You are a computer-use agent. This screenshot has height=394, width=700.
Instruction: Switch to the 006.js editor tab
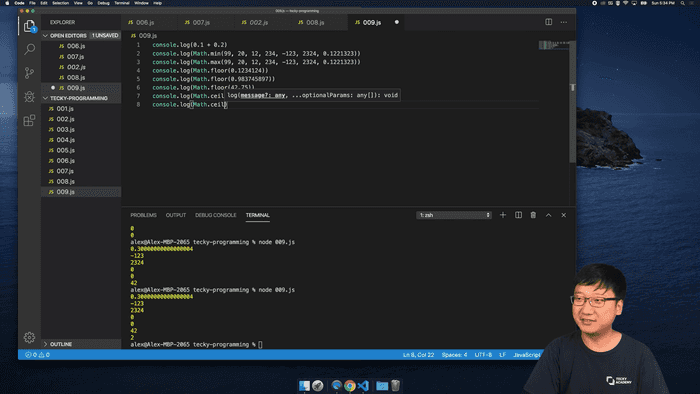point(149,22)
